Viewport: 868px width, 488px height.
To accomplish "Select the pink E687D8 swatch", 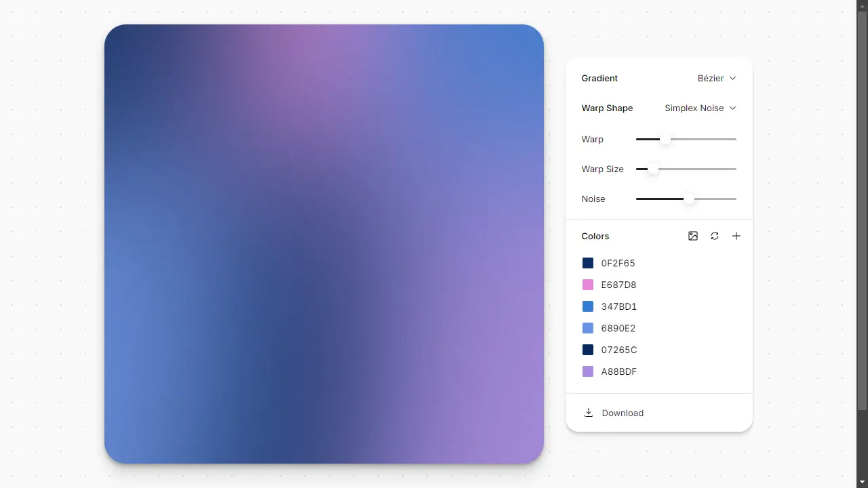I will (x=587, y=285).
